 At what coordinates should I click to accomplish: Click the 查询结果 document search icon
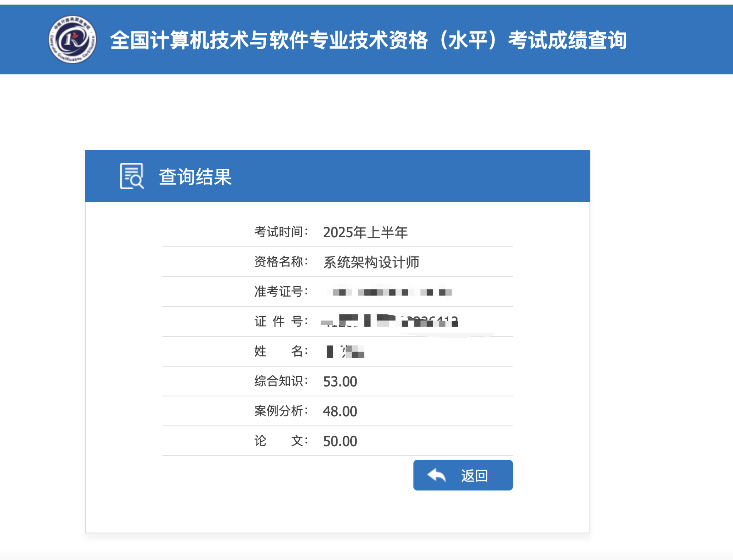click(x=132, y=176)
